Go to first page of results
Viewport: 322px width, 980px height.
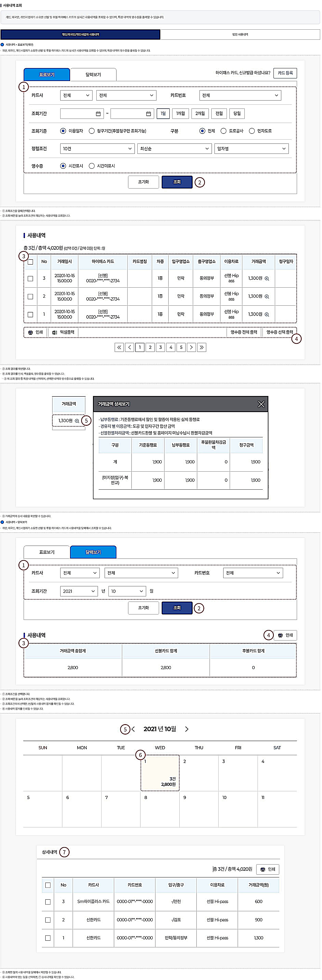pos(119,347)
